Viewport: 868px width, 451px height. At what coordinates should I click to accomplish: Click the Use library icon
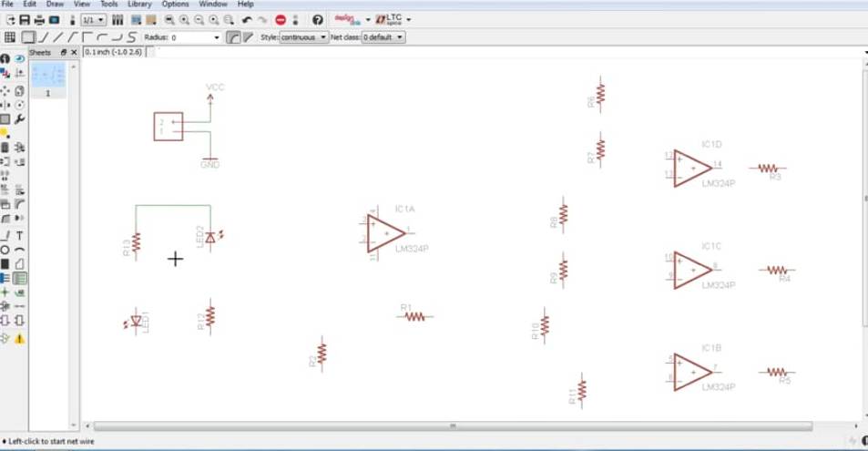click(x=117, y=20)
